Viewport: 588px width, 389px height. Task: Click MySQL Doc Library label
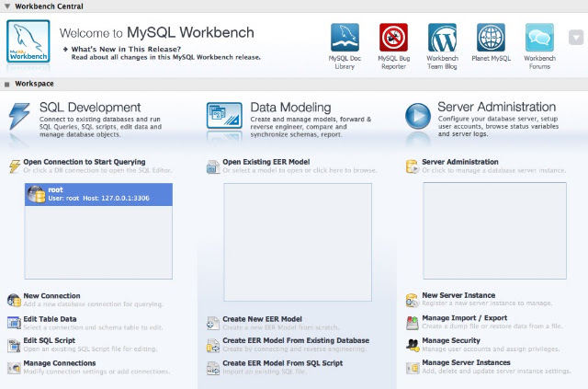[x=345, y=63]
